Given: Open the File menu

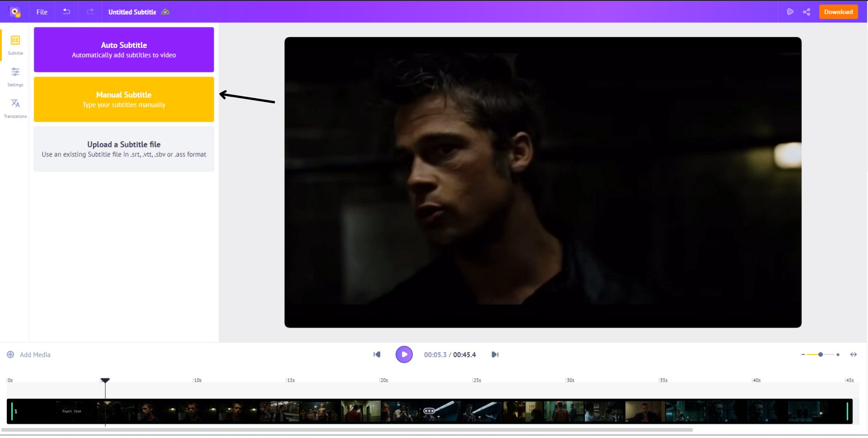Looking at the screenshot, I should tap(42, 12).
